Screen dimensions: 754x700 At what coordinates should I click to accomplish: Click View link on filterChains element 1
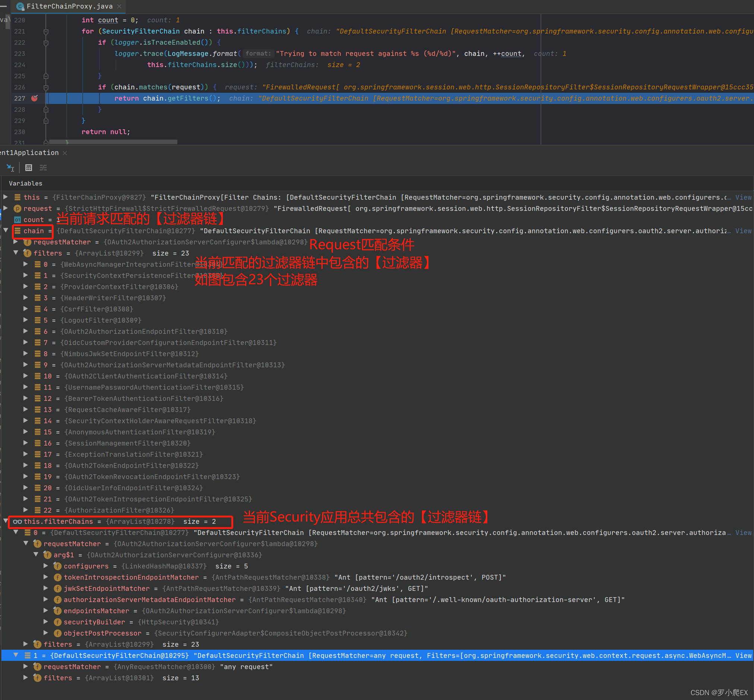743,656
